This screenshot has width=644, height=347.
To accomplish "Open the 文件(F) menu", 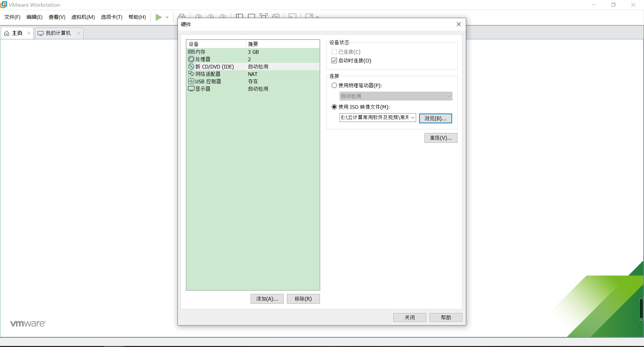I will point(12,17).
